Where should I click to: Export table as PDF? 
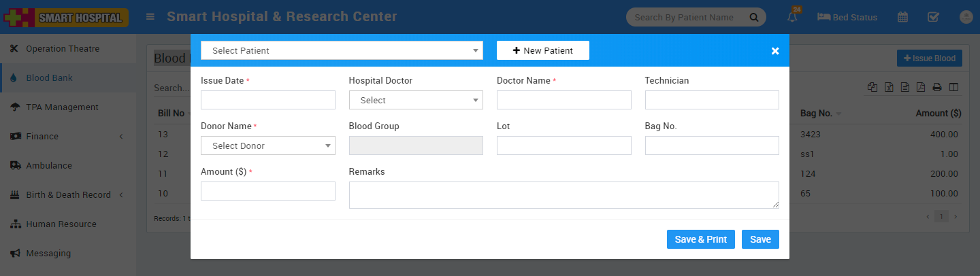coord(921,87)
